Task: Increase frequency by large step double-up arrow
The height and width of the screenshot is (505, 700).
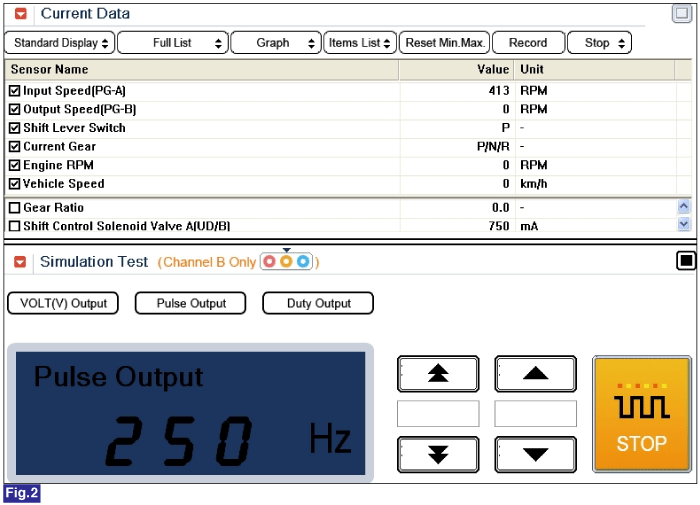Action: (438, 374)
